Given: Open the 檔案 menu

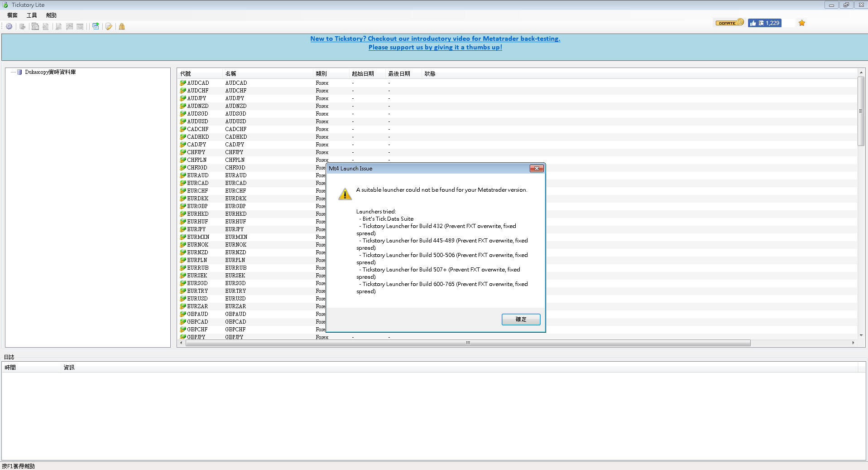Looking at the screenshot, I should [x=12, y=15].
